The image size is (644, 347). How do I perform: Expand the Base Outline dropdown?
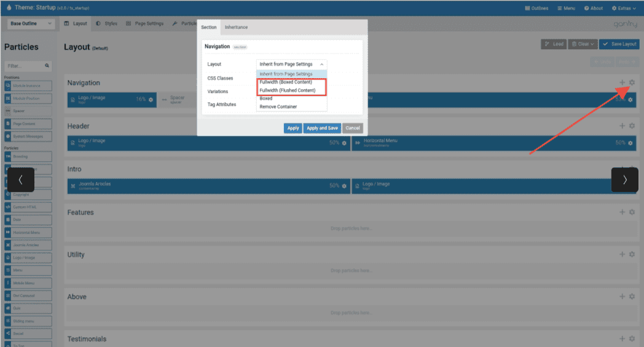(x=32, y=23)
